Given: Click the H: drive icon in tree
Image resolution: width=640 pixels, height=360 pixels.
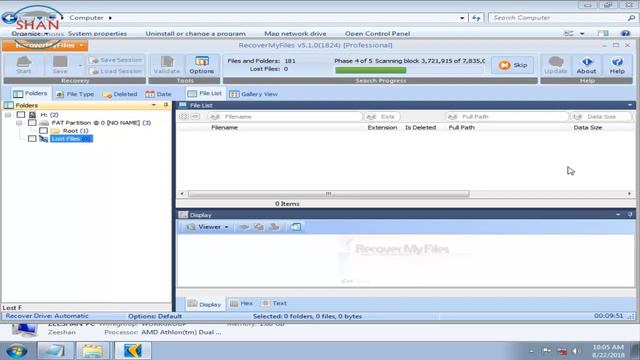Looking at the screenshot, I should click(33, 115).
